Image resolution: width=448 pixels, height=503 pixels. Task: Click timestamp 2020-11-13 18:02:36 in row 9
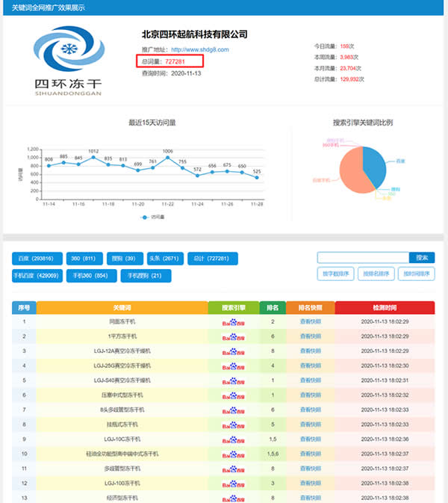click(385, 439)
